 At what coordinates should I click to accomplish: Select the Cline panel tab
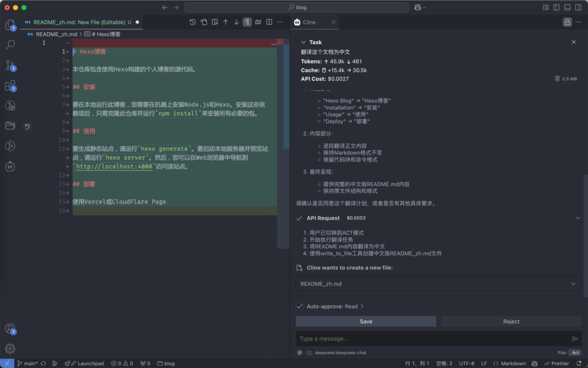tap(315, 22)
